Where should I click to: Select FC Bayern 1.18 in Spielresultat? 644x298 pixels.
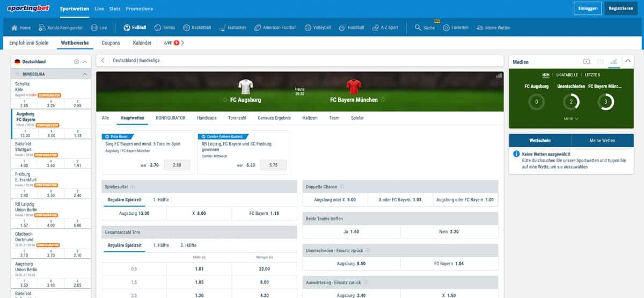(264, 213)
